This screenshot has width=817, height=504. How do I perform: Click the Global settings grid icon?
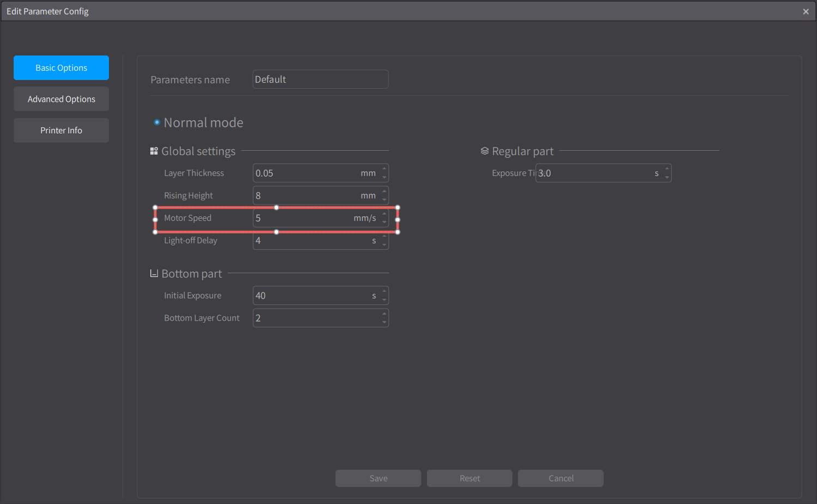coord(154,151)
